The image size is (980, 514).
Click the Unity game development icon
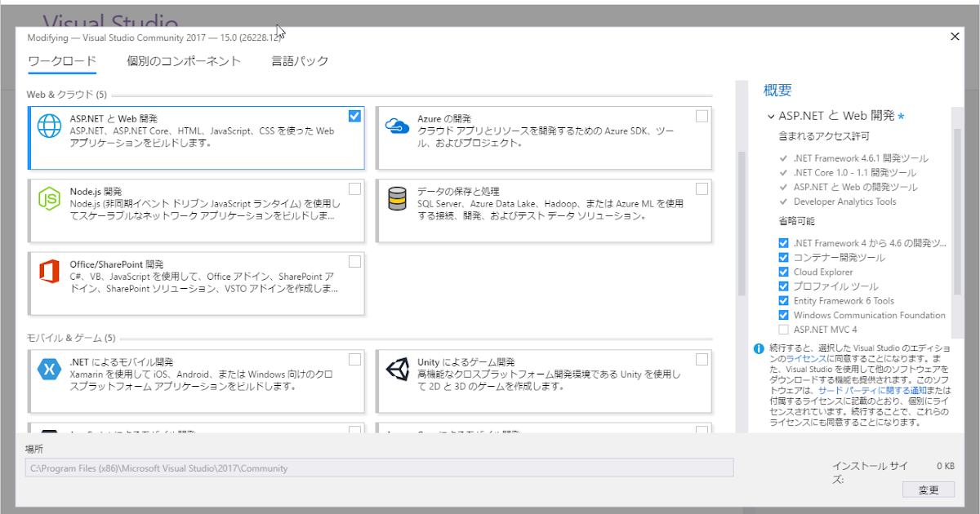click(x=398, y=369)
